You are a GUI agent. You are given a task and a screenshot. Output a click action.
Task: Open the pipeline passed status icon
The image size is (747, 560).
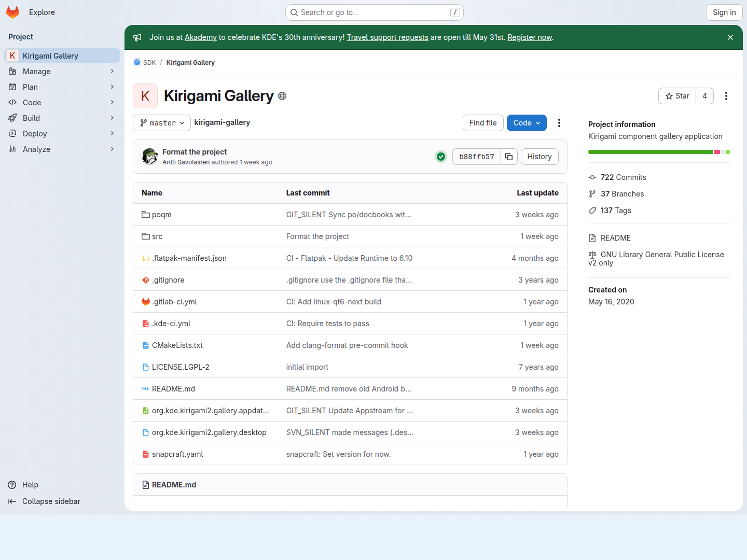coord(441,157)
